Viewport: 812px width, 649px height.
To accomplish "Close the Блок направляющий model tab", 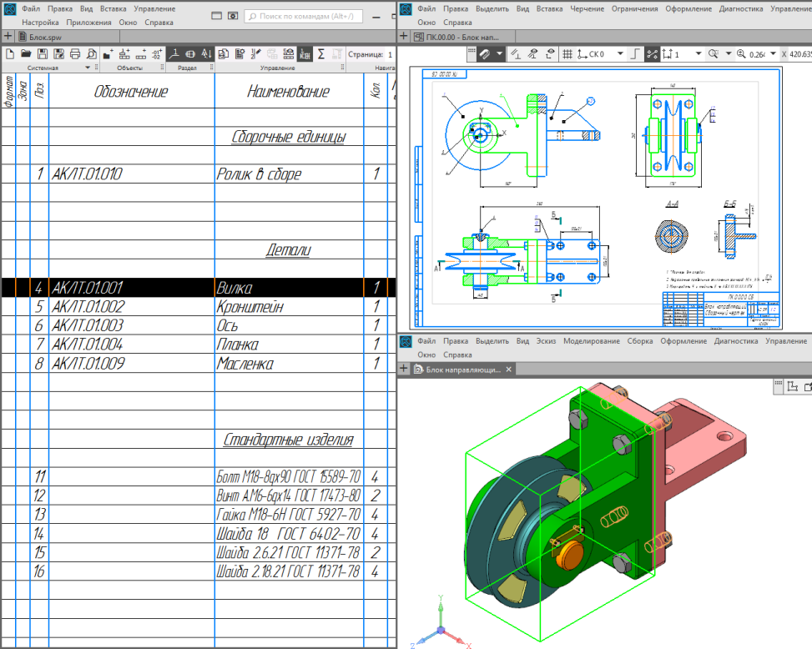I will point(509,369).
